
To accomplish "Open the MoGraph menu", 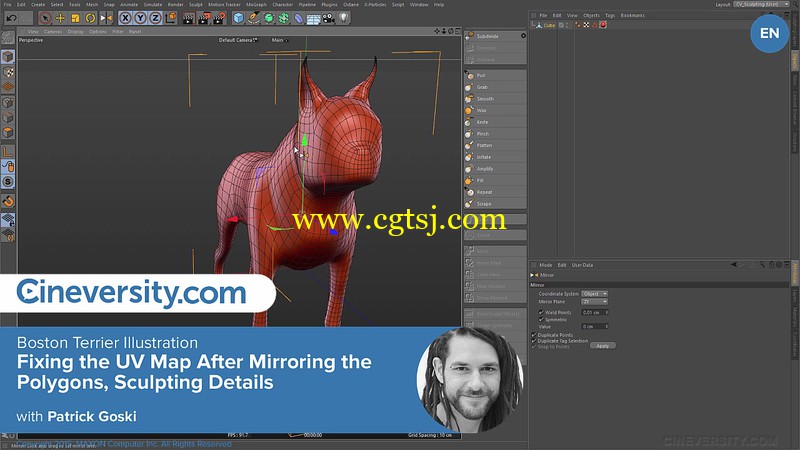I will coord(256,5).
